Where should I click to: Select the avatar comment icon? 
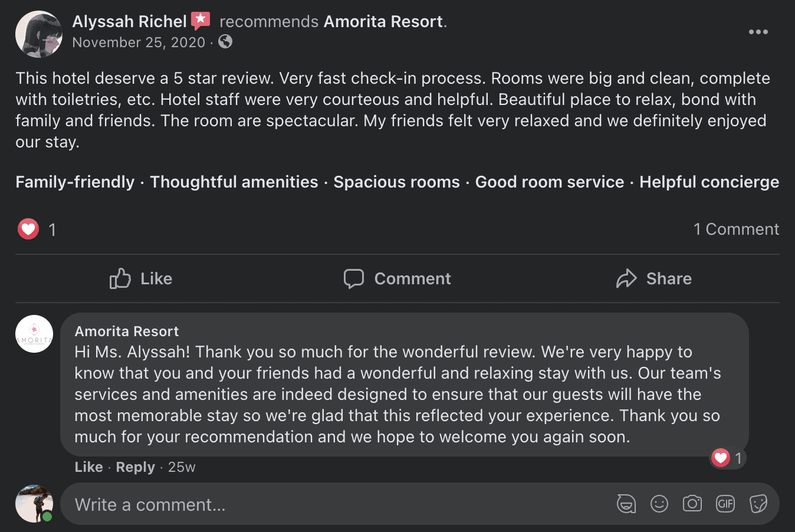(x=626, y=504)
